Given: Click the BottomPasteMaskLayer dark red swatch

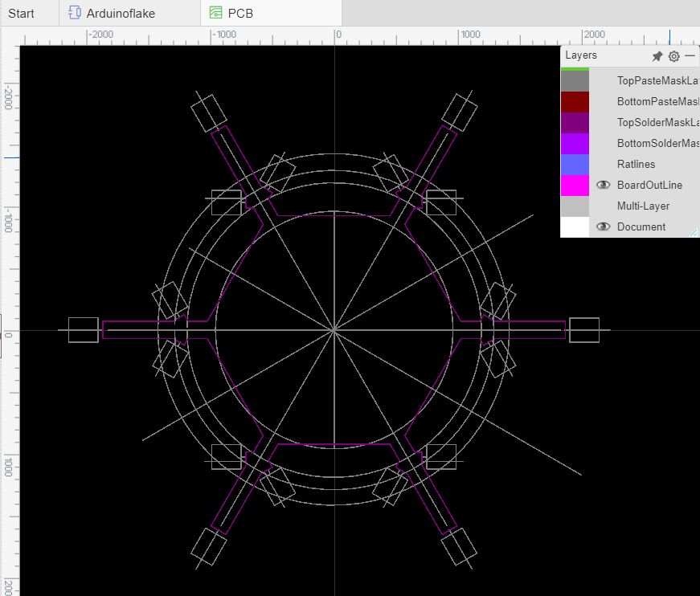Looking at the screenshot, I should point(575,102).
